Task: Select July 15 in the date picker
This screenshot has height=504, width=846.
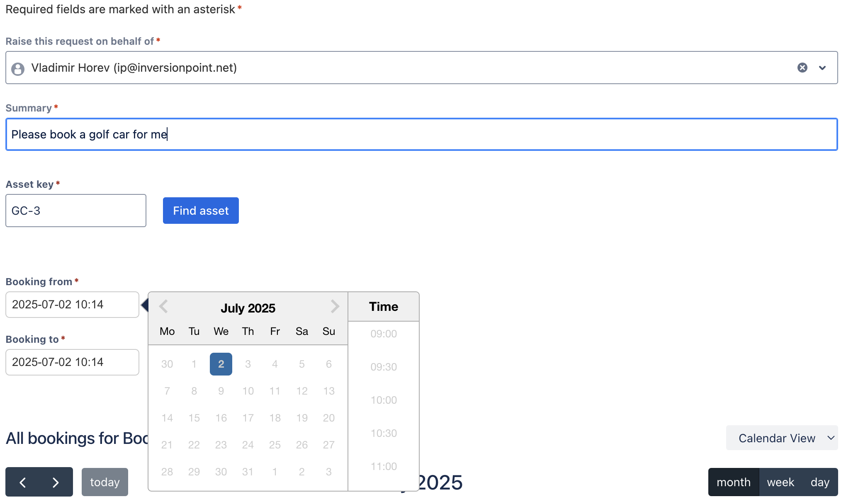Action: coord(194,418)
